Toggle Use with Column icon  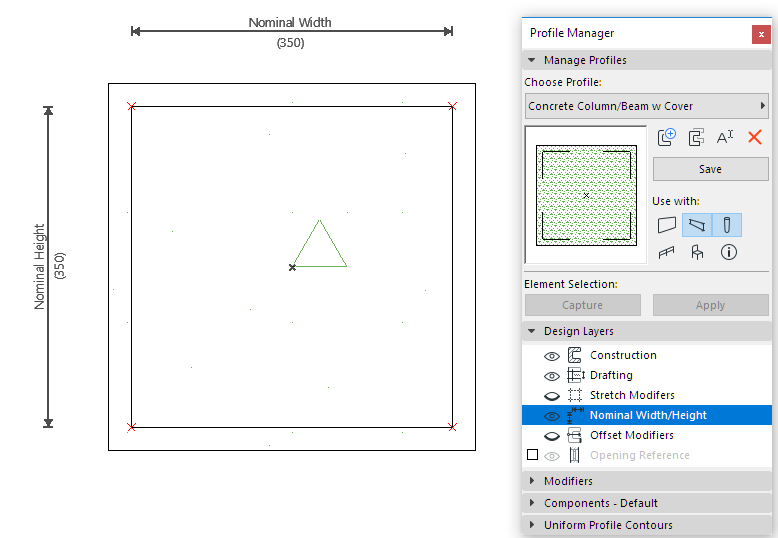(x=727, y=225)
